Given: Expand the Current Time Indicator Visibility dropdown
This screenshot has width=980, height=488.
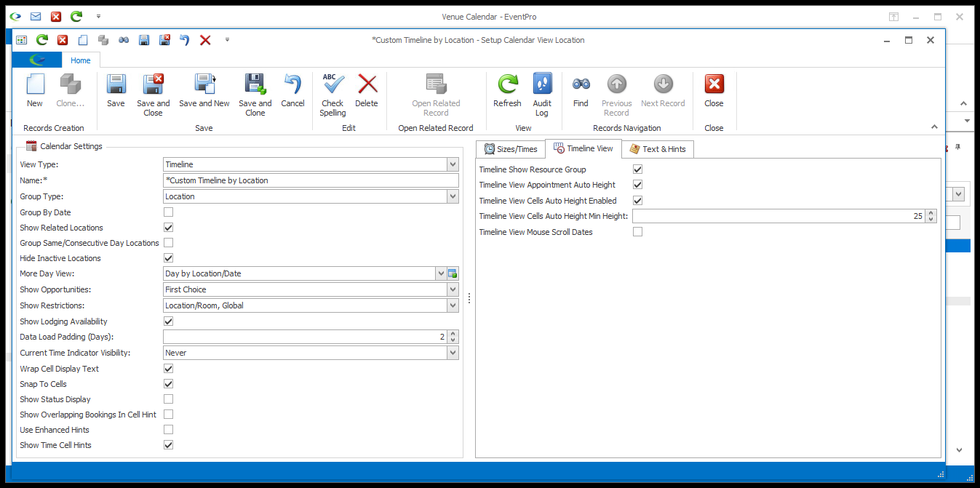Looking at the screenshot, I should pyautogui.click(x=453, y=353).
